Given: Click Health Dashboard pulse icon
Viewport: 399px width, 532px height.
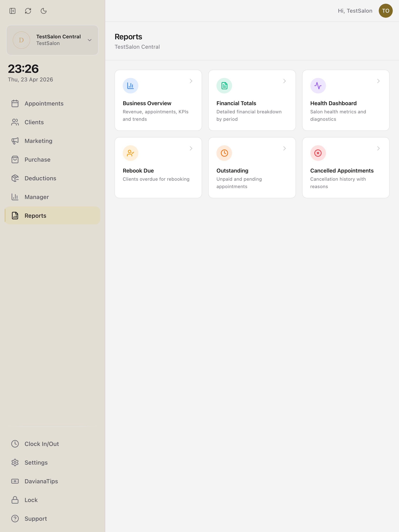Looking at the screenshot, I should [x=318, y=86].
